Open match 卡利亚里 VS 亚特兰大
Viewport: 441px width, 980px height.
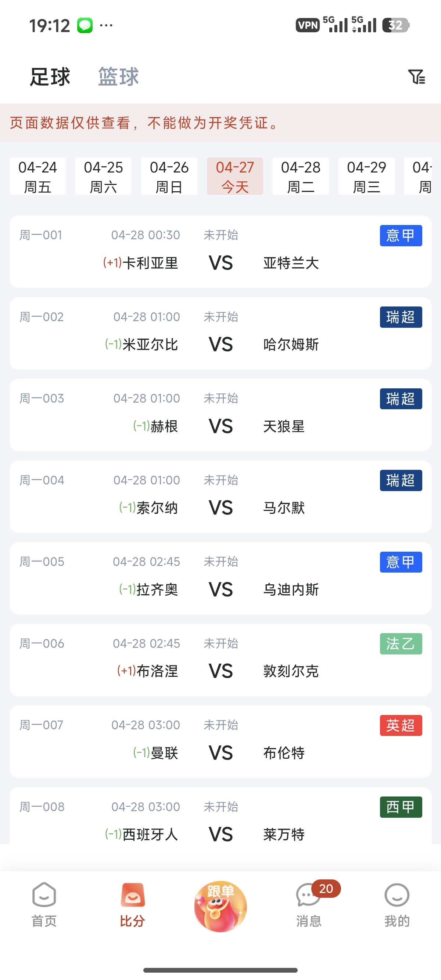[x=220, y=251]
